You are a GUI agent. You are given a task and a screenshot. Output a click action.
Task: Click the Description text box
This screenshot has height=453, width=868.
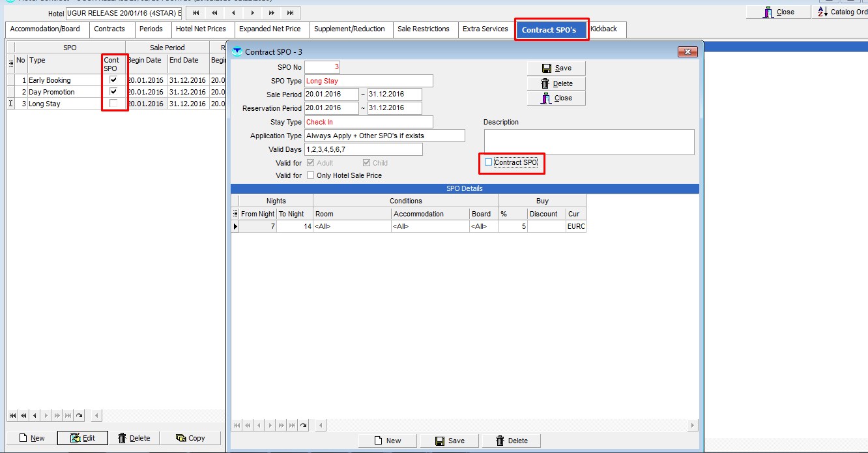[588, 141]
